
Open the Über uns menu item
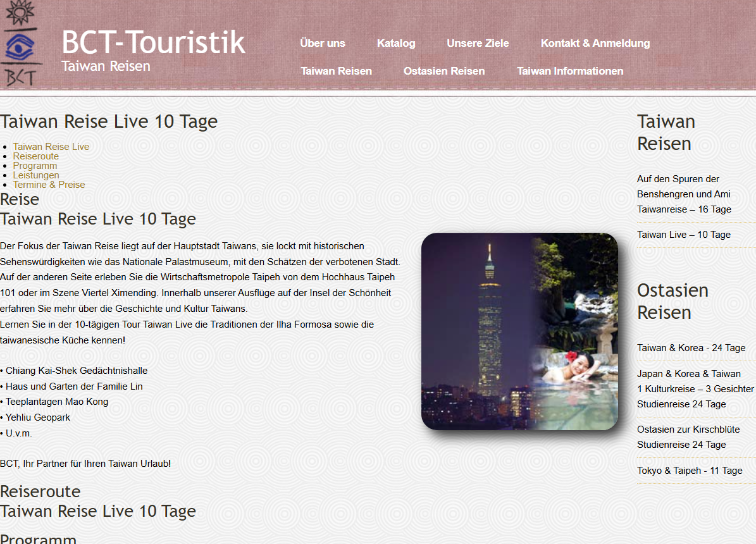[x=323, y=43]
